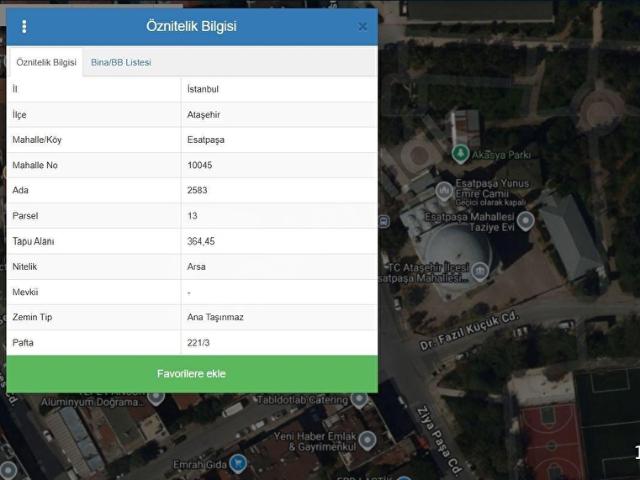Click the Mahalle No value 10045
This screenshot has height=480, width=640.
coord(200,165)
